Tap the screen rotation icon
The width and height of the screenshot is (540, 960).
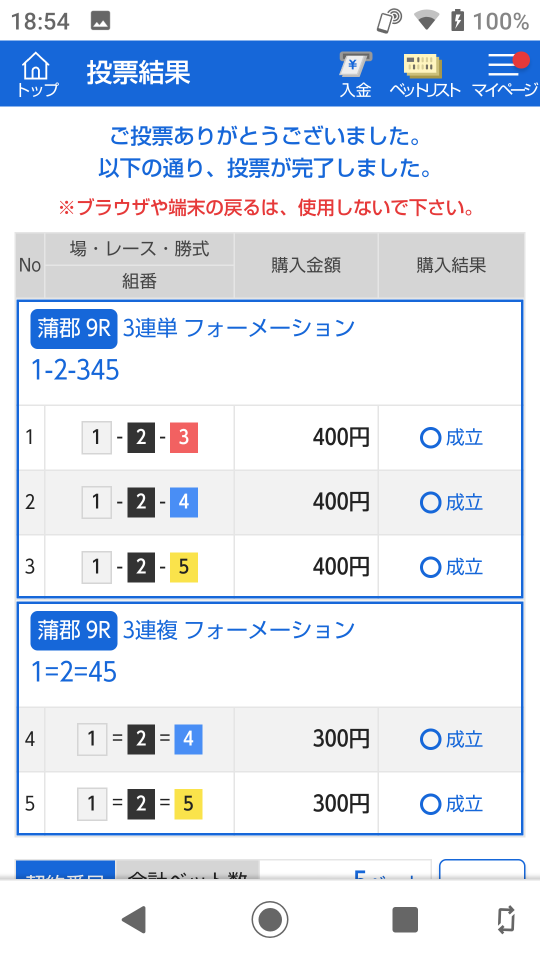[506, 919]
